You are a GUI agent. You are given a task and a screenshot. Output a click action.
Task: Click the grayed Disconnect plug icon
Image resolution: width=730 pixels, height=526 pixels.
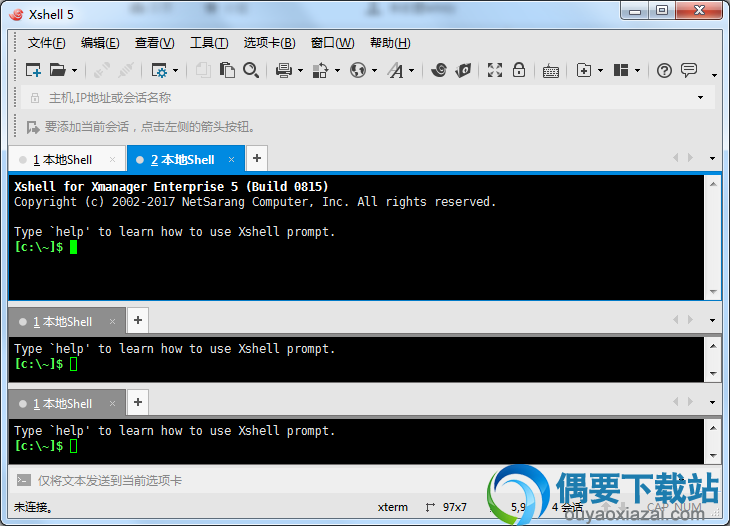pyautogui.click(x=126, y=70)
